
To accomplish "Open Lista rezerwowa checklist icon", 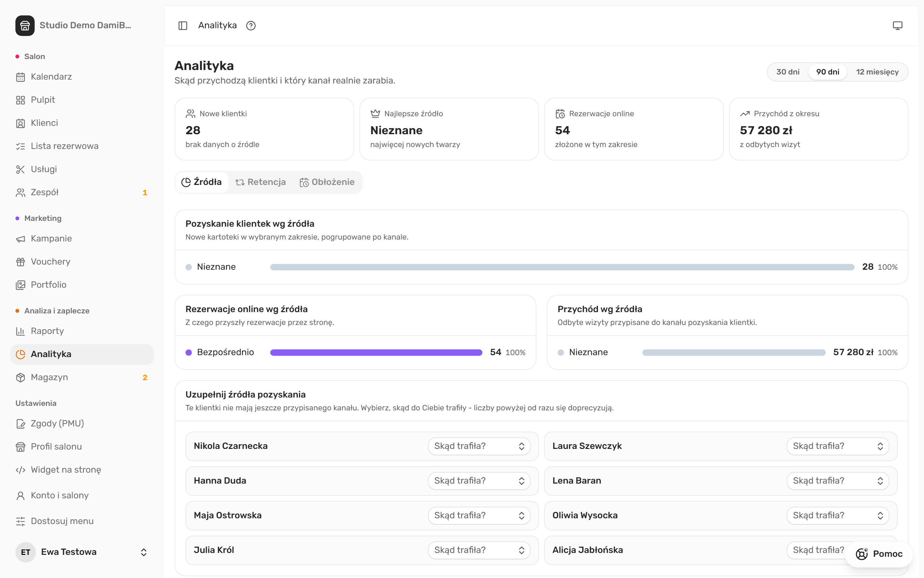I will click(21, 146).
